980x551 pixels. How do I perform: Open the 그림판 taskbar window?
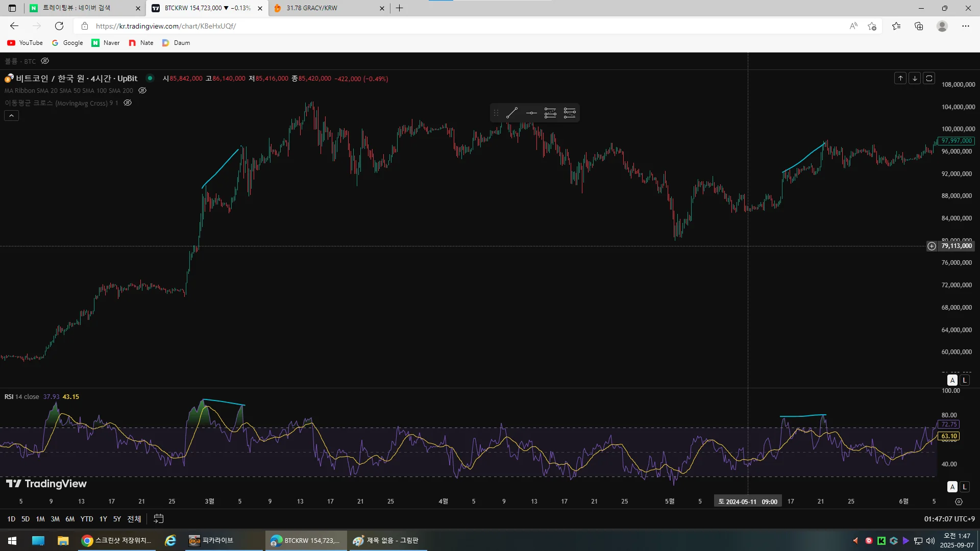tap(387, 540)
